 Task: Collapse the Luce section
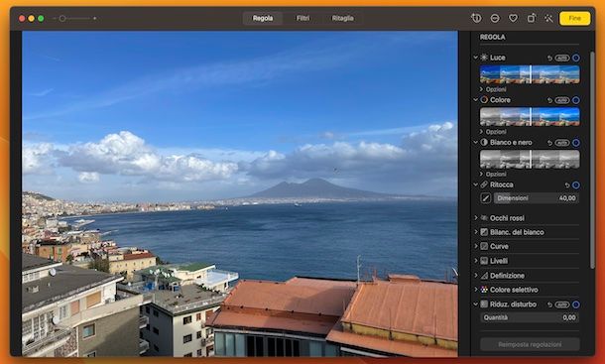pyautogui.click(x=476, y=58)
